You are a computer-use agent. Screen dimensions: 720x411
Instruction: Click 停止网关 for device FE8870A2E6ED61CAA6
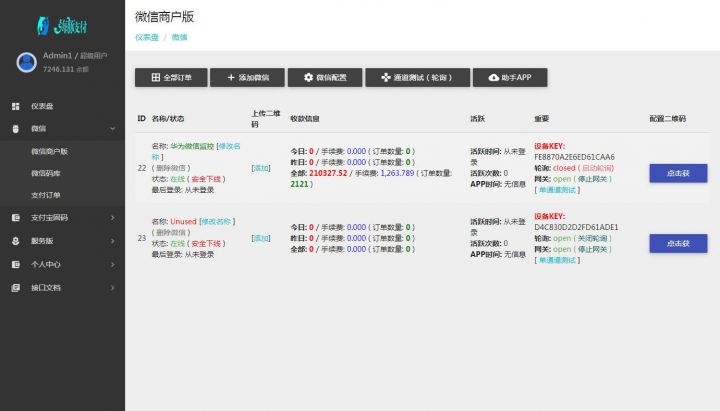click(592, 179)
